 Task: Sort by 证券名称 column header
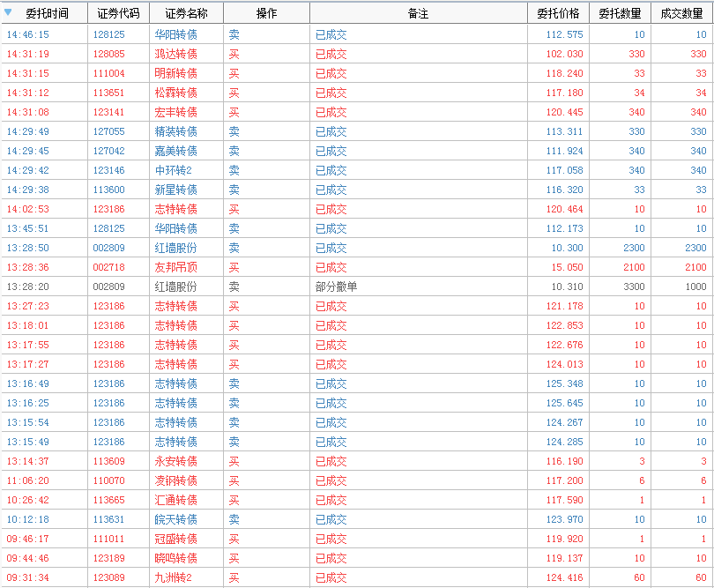pos(186,13)
